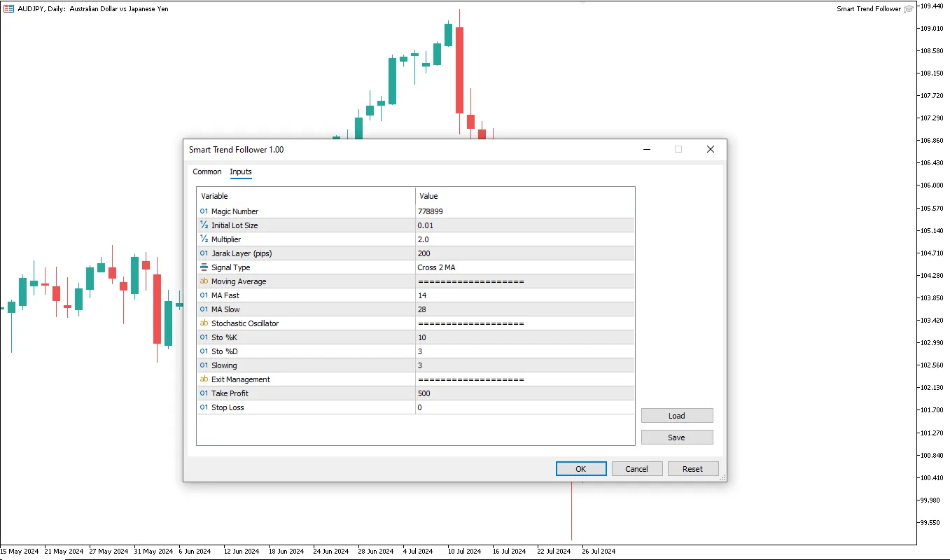The height and width of the screenshot is (560, 950).
Task: Click the 'ab' icon beside Exit Management
Action: pyautogui.click(x=204, y=379)
